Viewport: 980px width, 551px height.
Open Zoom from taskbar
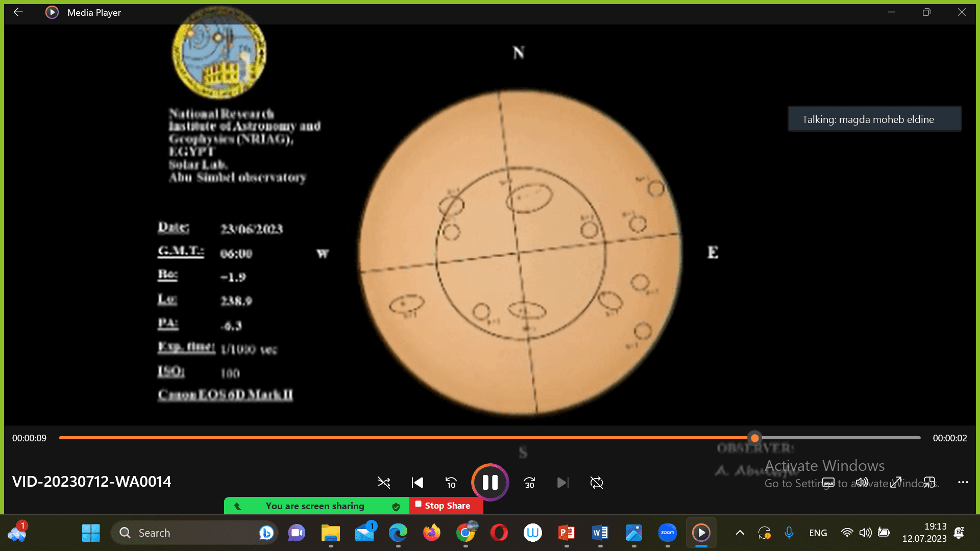[668, 533]
